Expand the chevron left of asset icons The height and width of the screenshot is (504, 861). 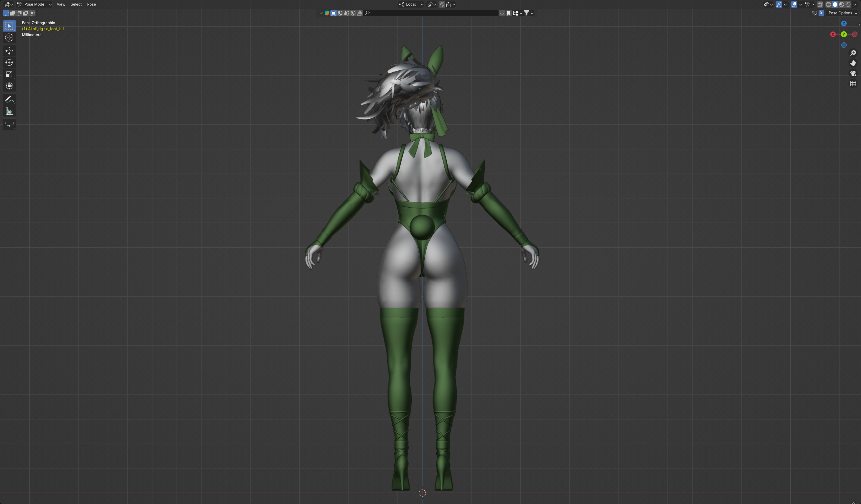[x=321, y=13]
